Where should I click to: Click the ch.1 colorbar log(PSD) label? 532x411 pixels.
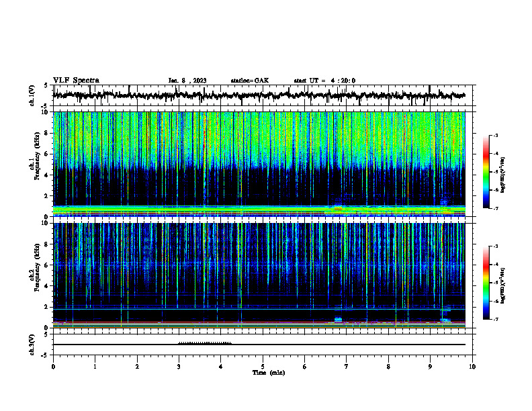(502, 175)
